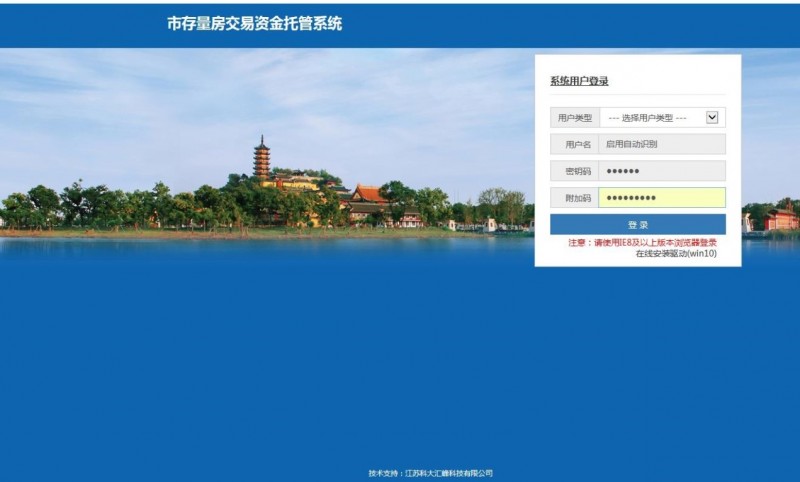The height and width of the screenshot is (482, 800).
Task: Click the red IE8 browser warning notice
Action: click(642, 242)
